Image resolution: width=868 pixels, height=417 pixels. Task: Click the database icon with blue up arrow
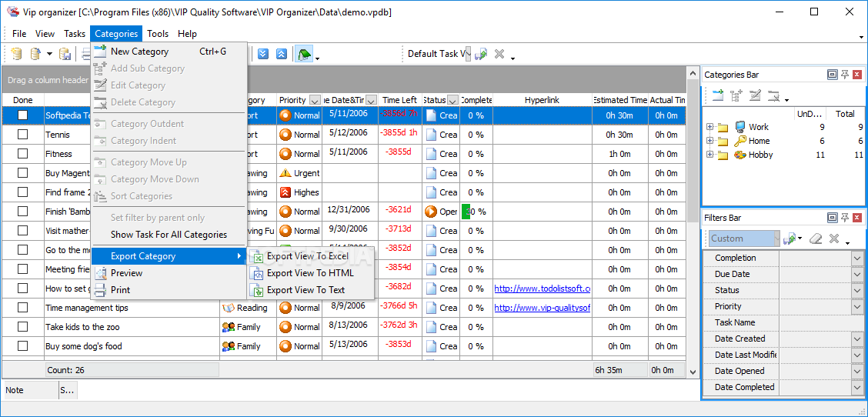[x=35, y=54]
